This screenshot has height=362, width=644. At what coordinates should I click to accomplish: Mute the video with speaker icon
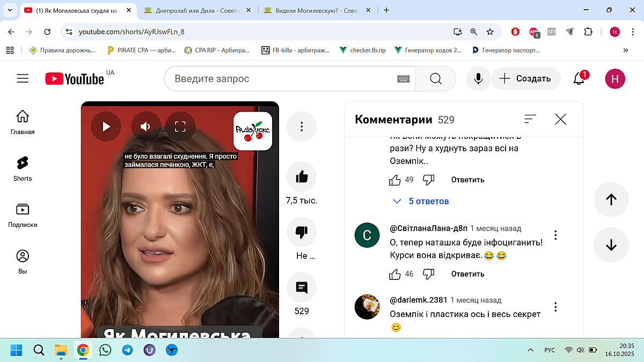tap(145, 127)
